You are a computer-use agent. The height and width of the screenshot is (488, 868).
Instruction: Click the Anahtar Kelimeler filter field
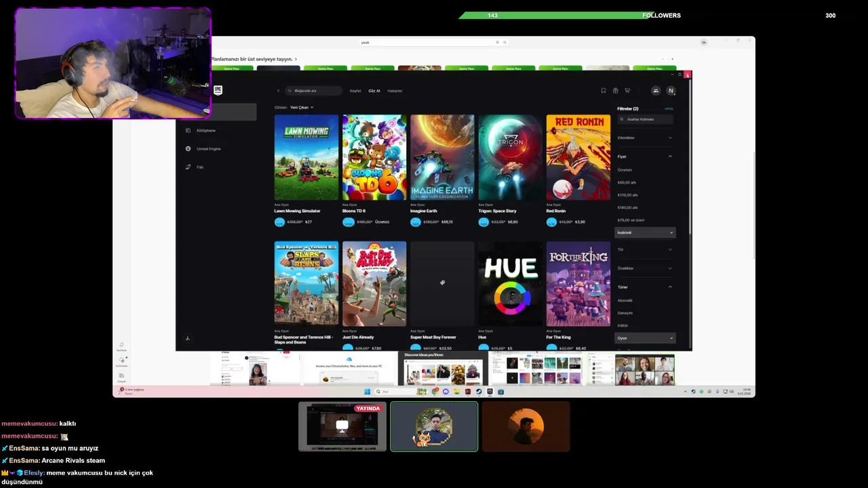pos(645,119)
